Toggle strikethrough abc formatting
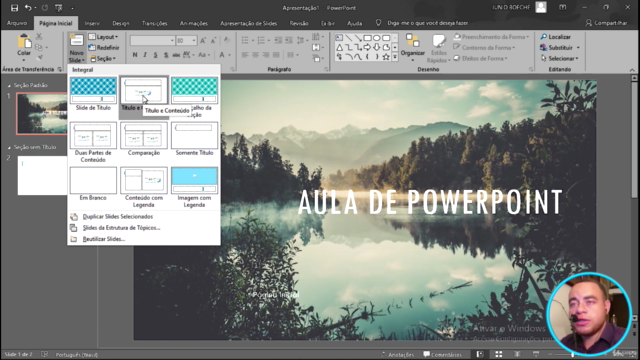 (x=176, y=55)
